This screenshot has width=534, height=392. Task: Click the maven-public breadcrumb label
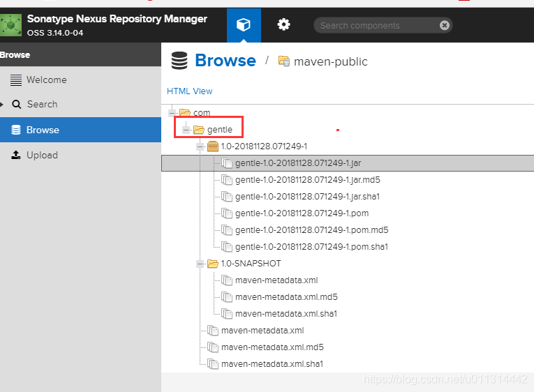331,61
